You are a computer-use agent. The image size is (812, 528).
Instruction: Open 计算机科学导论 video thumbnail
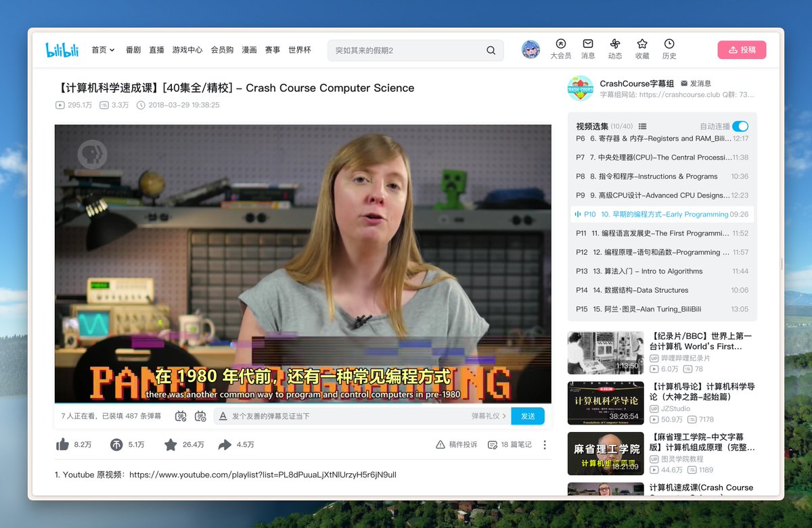click(606, 403)
